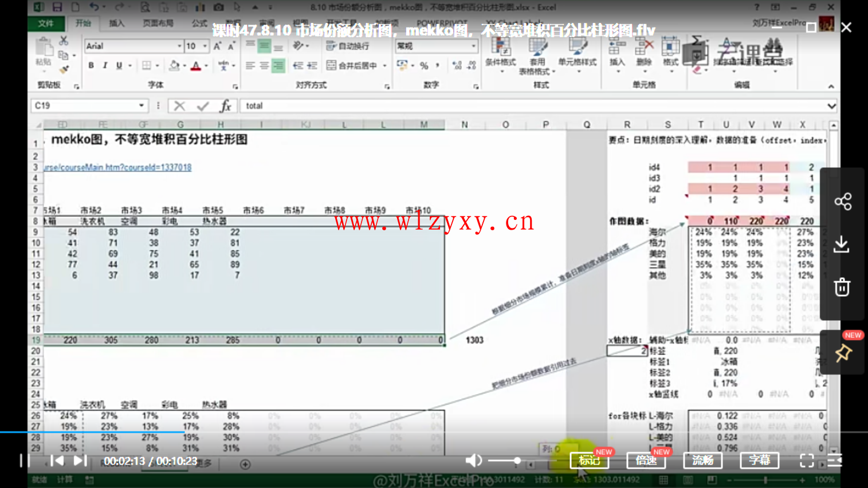Click the pin icon with NEW badge
The image size is (868, 488).
pyautogui.click(x=843, y=353)
